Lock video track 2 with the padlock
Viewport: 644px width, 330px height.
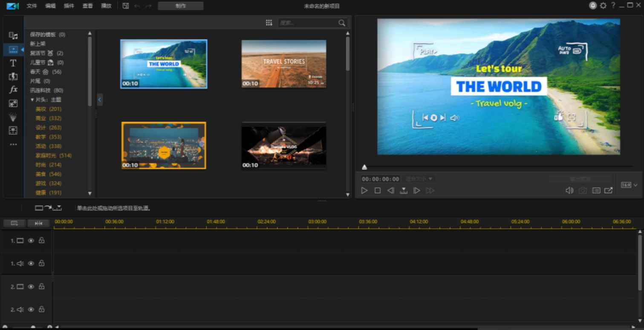(41, 287)
